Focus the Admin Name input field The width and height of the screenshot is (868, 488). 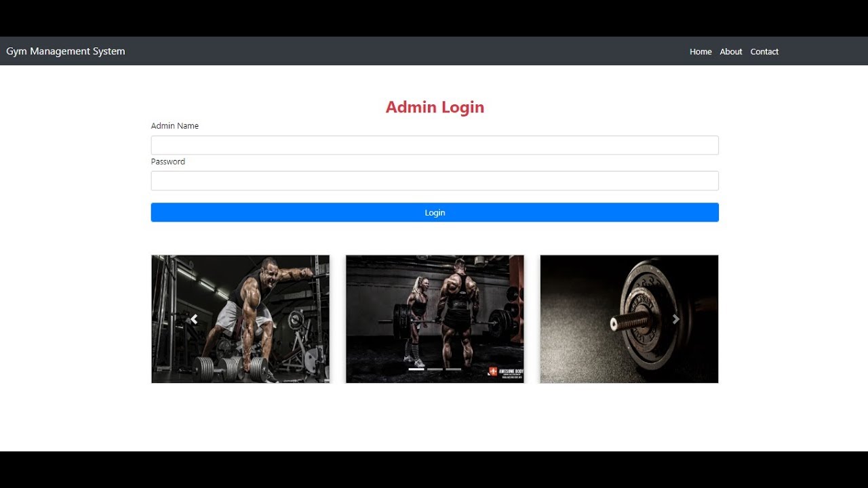point(435,145)
